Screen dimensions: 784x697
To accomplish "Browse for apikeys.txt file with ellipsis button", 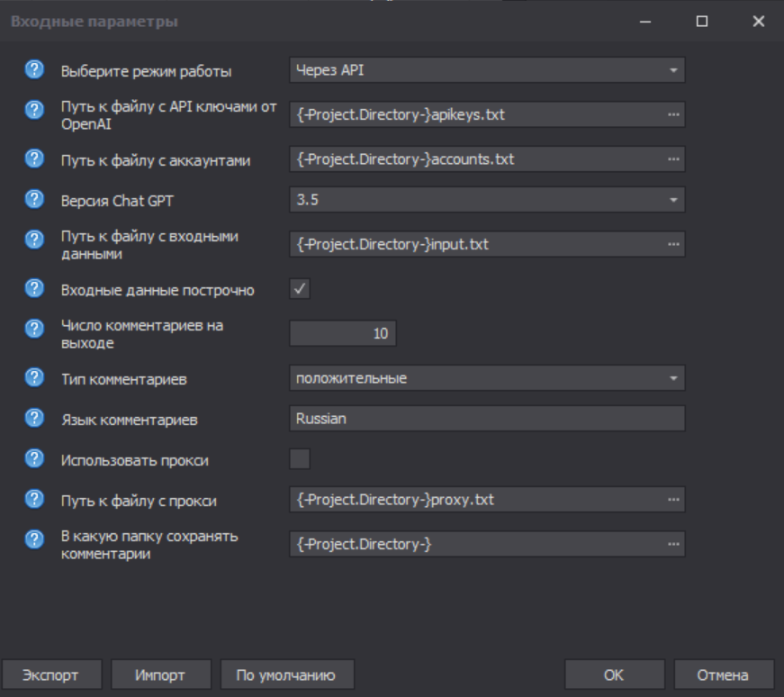I will pyautogui.click(x=672, y=114).
